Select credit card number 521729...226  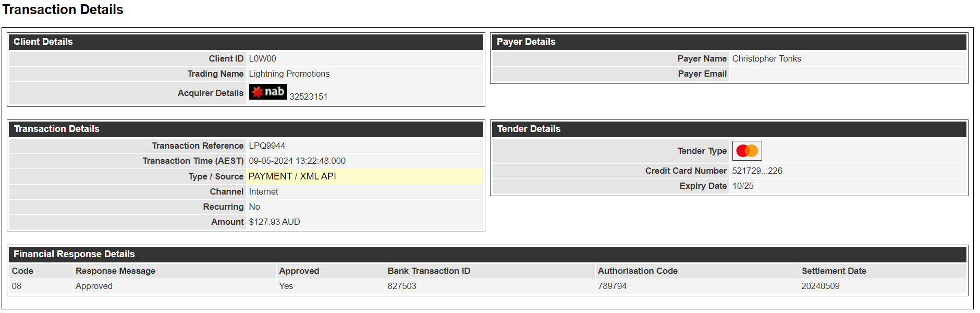pos(757,171)
